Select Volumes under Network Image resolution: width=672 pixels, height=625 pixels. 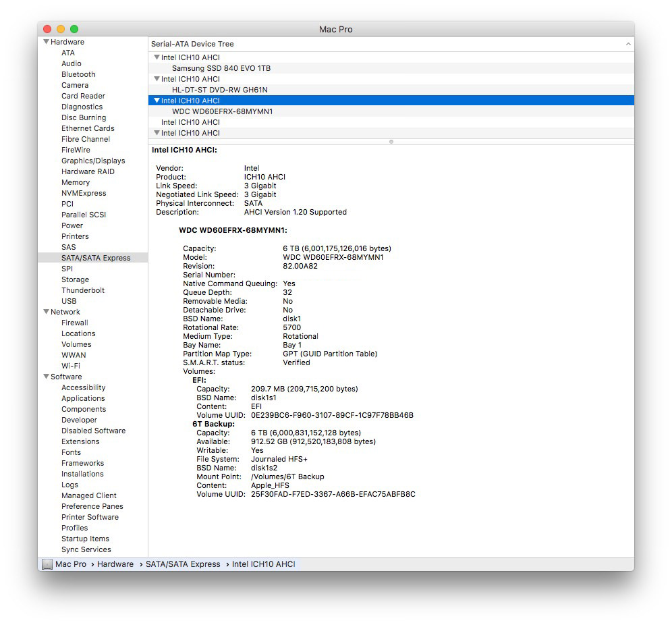(76, 344)
